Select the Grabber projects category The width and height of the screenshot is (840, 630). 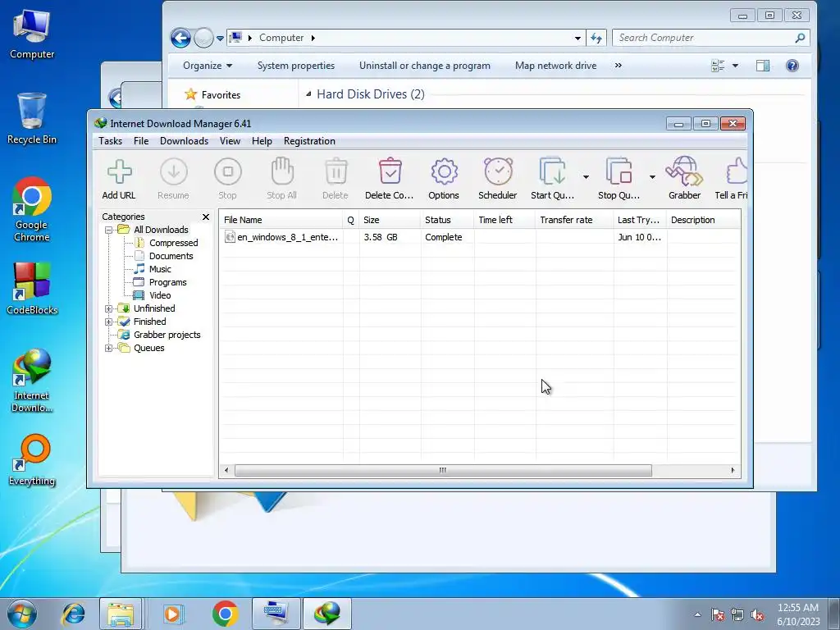pyautogui.click(x=167, y=335)
